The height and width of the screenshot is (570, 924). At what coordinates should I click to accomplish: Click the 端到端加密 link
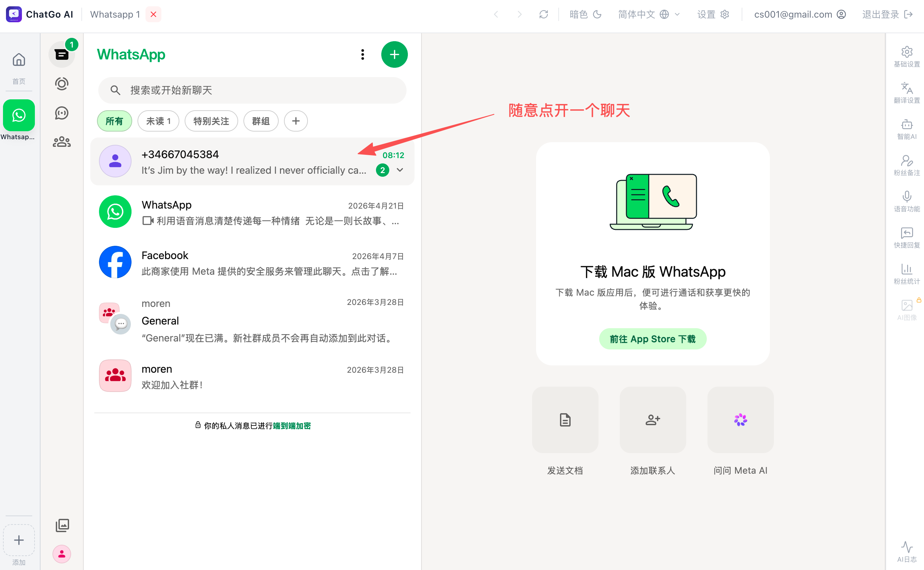pos(292,426)
